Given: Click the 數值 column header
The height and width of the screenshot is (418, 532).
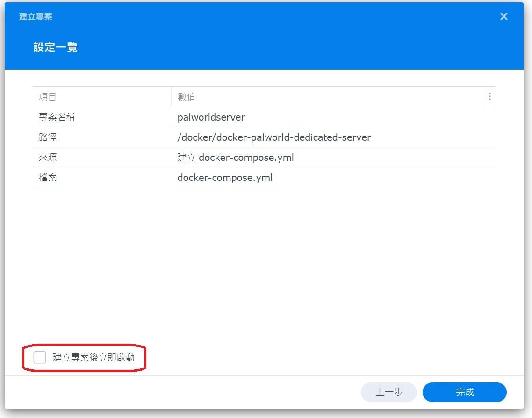Looking at the screenshot, I should point(187,97).
